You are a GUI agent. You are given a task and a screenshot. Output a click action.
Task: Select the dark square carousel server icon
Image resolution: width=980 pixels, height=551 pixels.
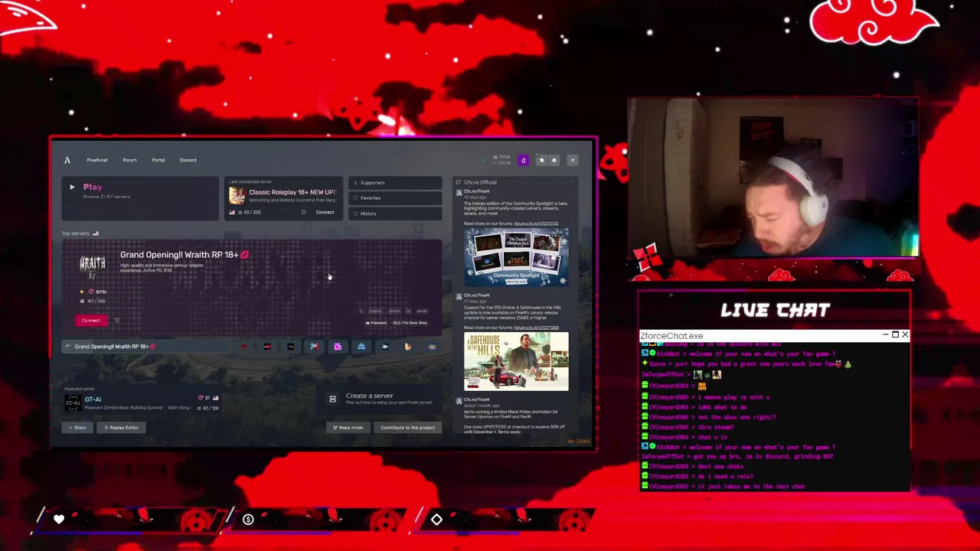[x=291, y=347]
